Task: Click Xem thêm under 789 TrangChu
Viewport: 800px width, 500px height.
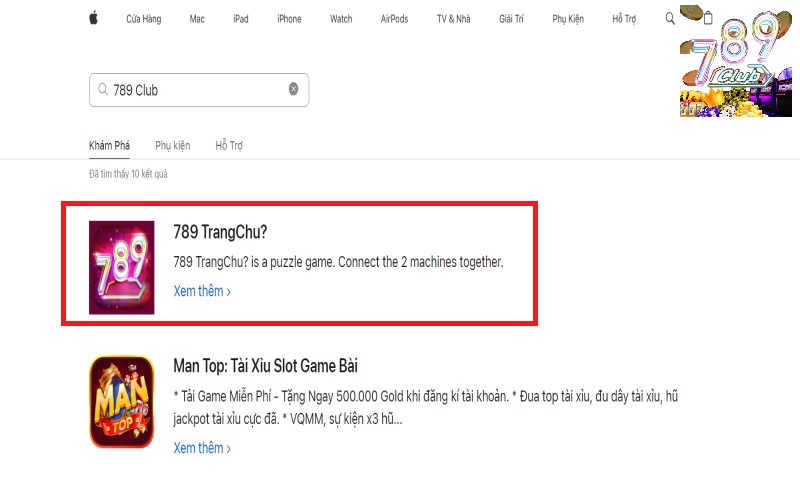Action: 202,291
